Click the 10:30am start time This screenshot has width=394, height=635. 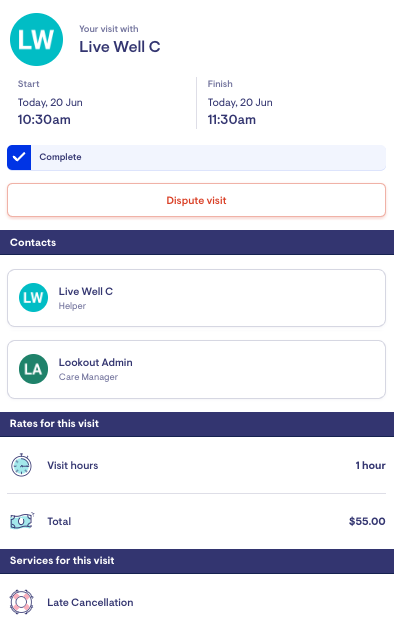[44, 119]
